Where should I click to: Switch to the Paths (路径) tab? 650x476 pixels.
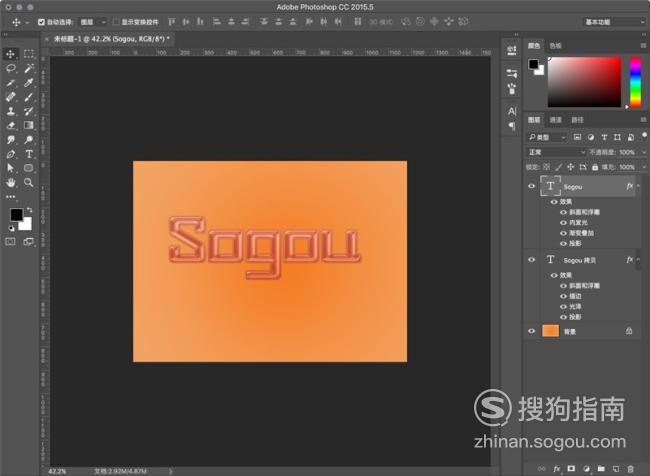coord(577,120)
